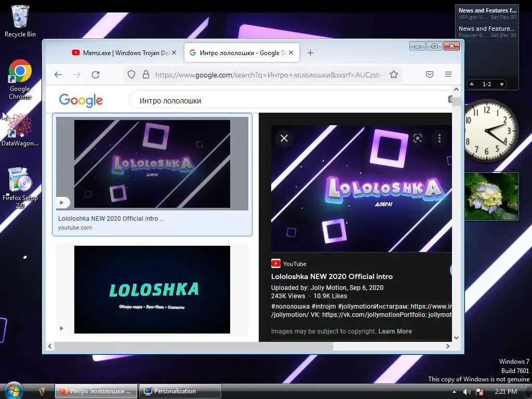Click the vertical scrollbar down arrow
Image resolution: width=532 pixels, height=399 pixels.
point(456,338)
